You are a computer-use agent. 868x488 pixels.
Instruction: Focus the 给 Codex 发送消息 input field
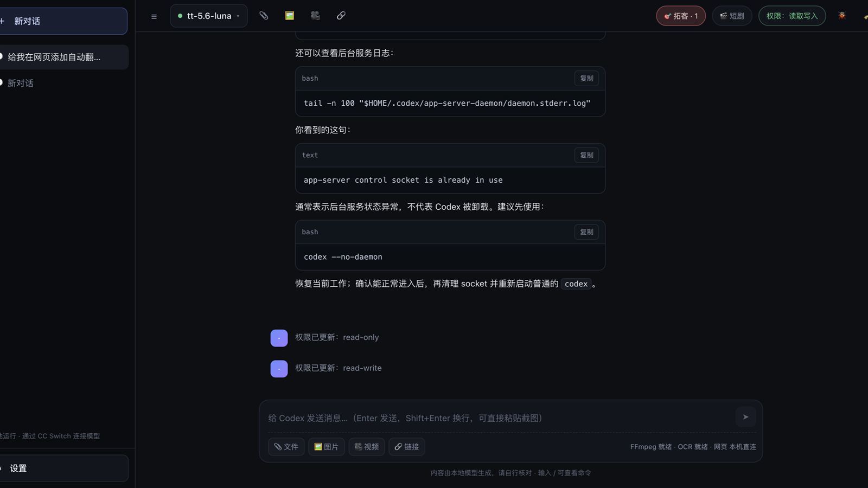[x=499, y=418]
